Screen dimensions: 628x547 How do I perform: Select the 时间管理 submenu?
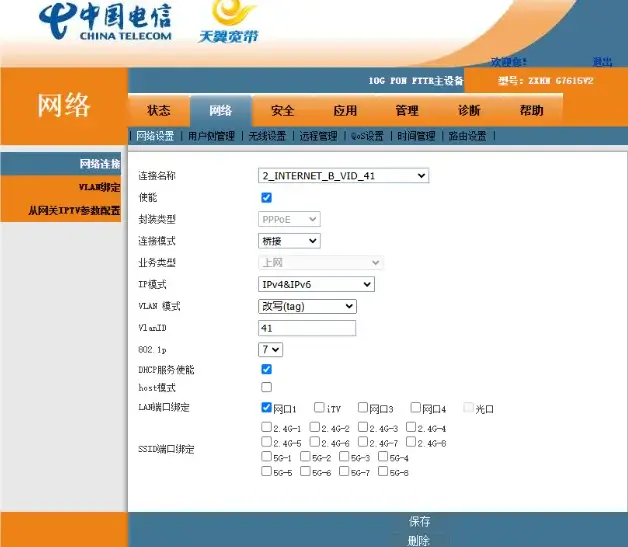point(417,136)
